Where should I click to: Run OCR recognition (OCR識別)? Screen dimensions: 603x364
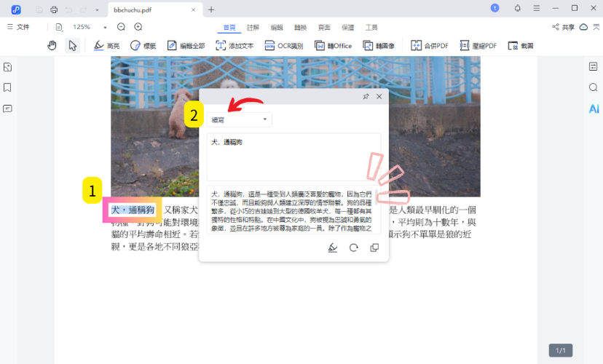click(284, 46)
